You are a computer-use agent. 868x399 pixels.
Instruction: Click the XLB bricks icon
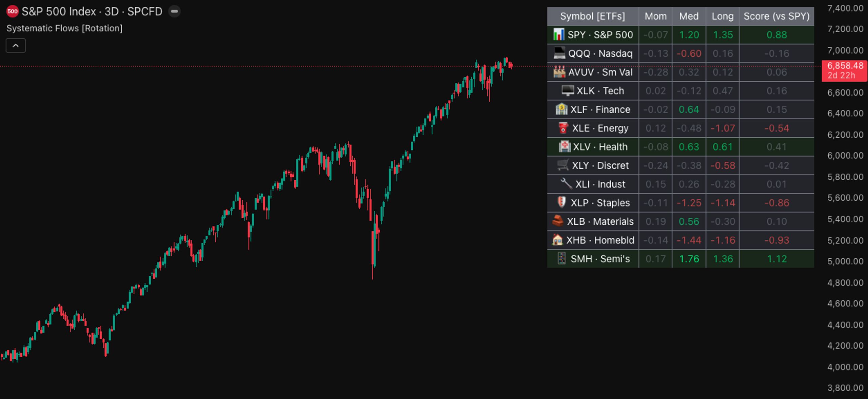[558, 221]
